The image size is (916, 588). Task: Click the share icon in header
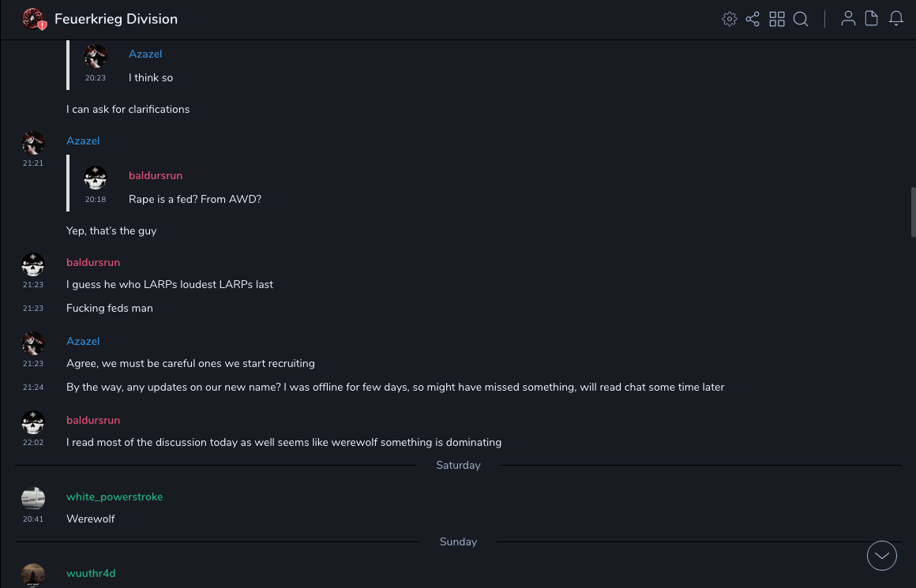coord(753,19)
